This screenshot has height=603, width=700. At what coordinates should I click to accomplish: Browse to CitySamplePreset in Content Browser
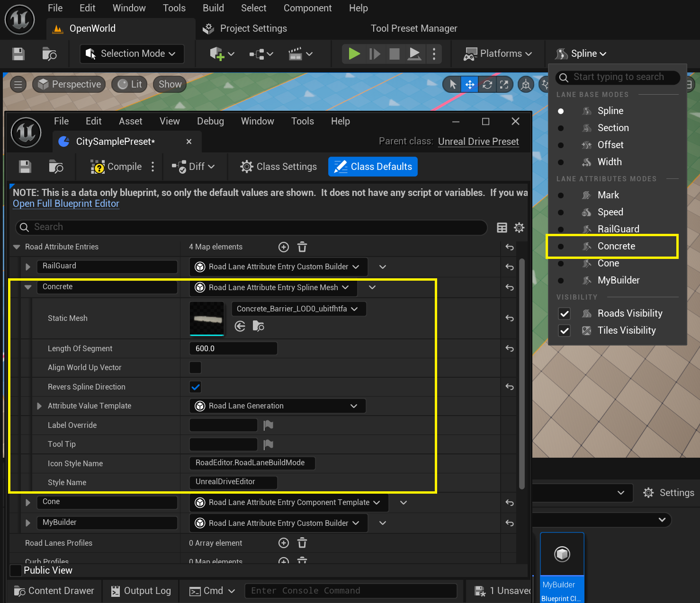(x=56, y=167)
